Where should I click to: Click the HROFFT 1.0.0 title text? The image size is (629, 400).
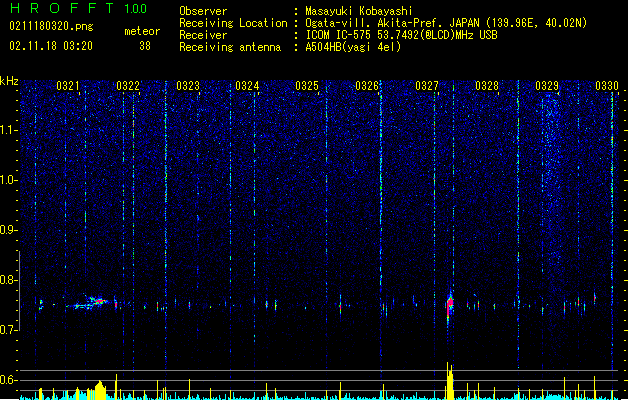[x=78, y=8]
